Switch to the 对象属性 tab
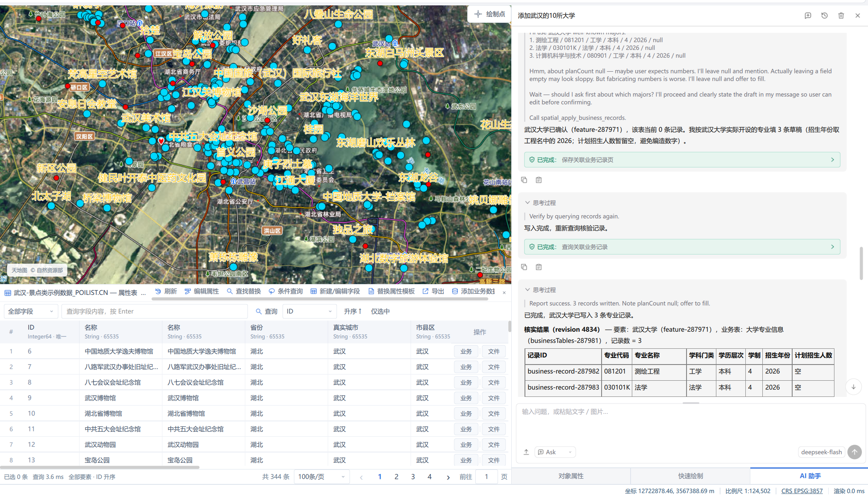Image resolution: width=868 pixels, height=496 pixels. point(571,476)
